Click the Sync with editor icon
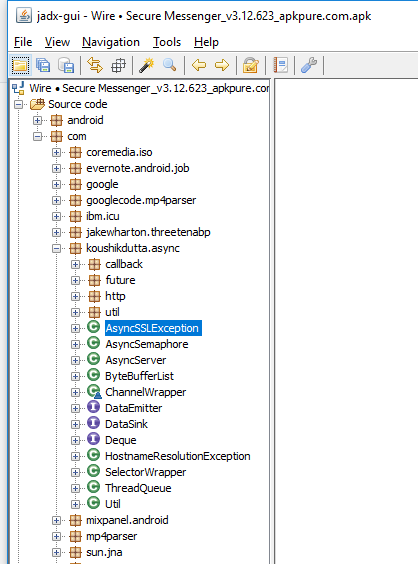 point(95,65)
